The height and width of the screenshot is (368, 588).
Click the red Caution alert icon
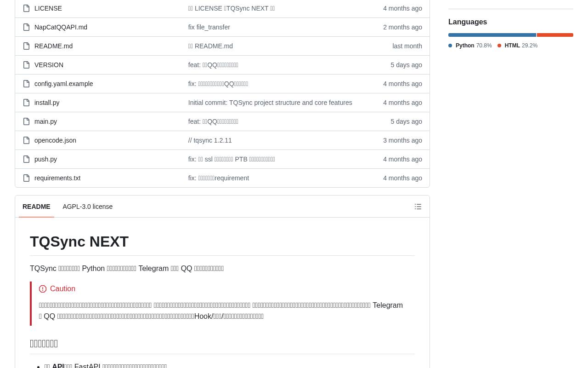pyautogui.click(x=43, y=289)
